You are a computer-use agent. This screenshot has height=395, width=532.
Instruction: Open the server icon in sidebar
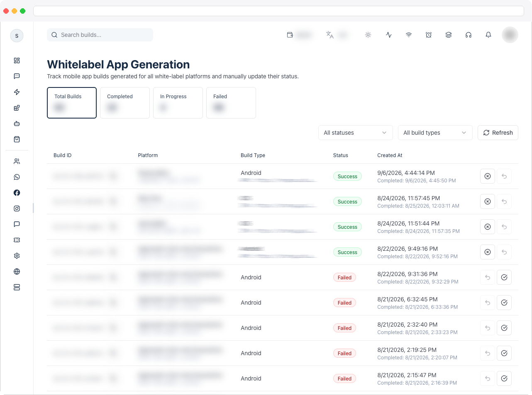[x=17, y=287]
